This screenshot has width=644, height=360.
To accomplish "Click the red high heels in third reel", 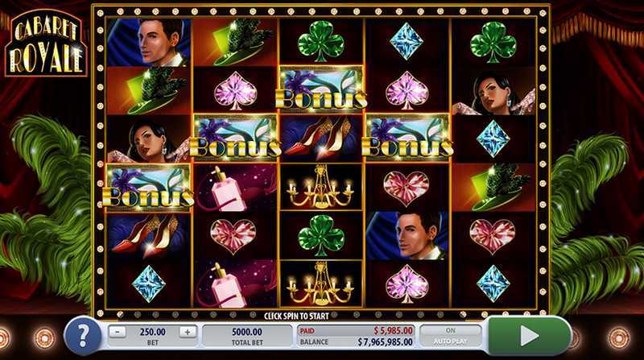I will [x=320, y=138].
